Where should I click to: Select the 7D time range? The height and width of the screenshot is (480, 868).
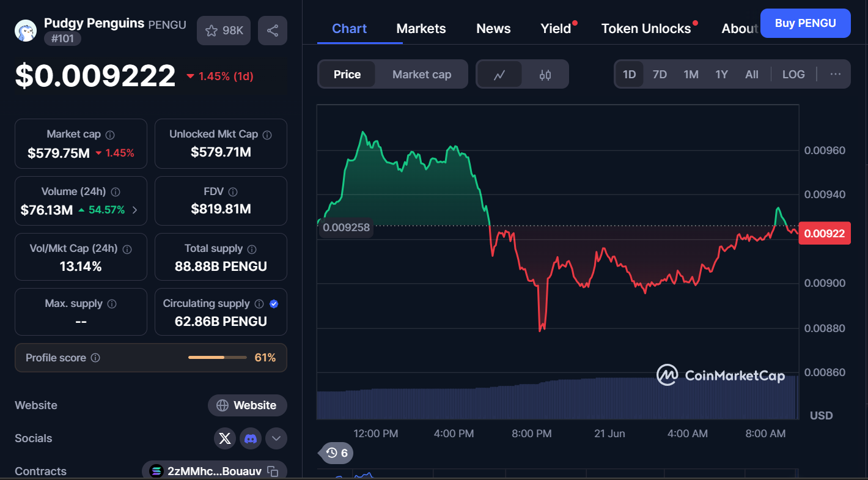click(x=660, y=75)
